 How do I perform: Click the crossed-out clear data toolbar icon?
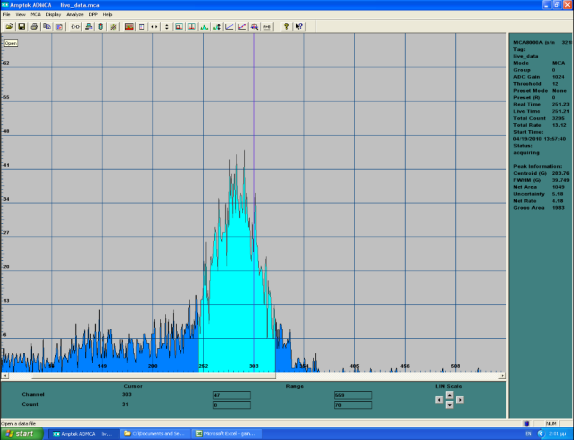pyautogui.click(x=113, y=27)
